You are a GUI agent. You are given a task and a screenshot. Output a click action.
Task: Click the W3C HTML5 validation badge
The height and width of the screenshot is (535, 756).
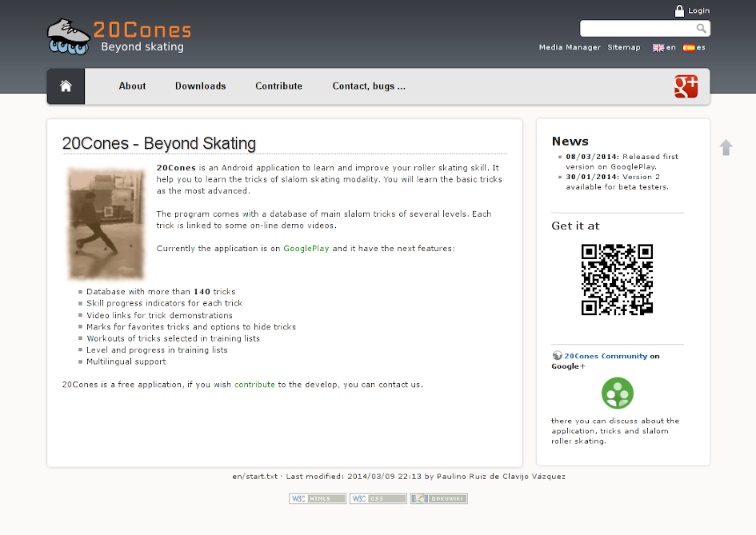318,498
